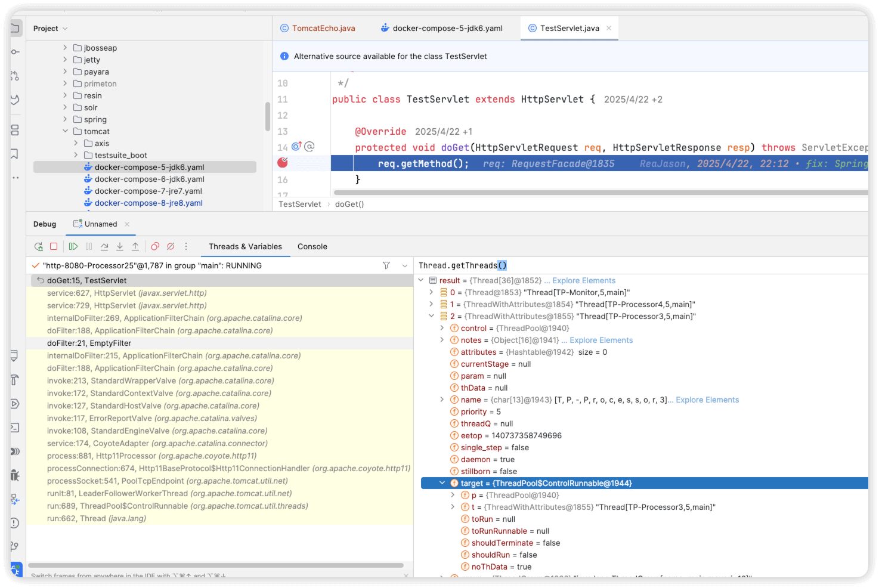Click Explore Elements link for result
The height and width of the screenshot is (588, 879).
[x=584, y=280]
